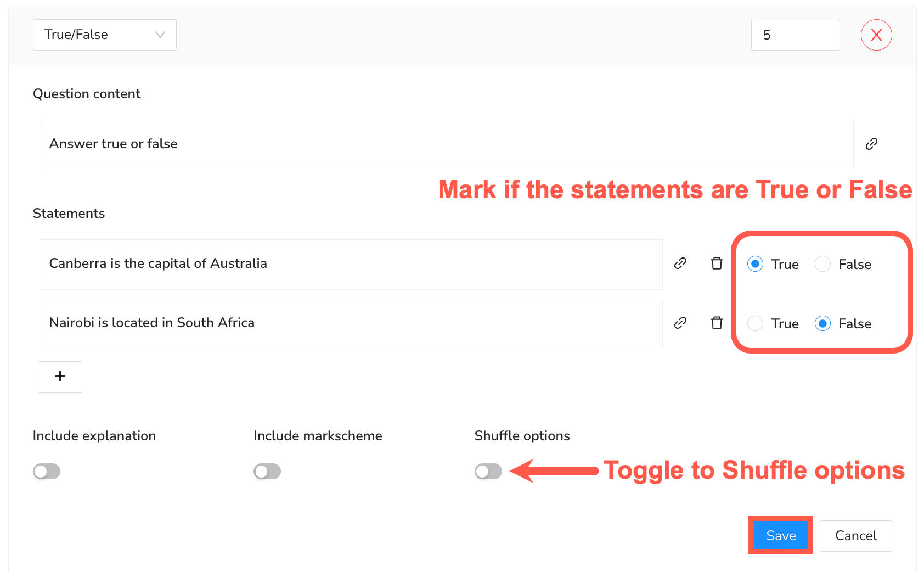Open the True/False question type dropdown
The height and width of the screenshot is (572, 924).
104,35
